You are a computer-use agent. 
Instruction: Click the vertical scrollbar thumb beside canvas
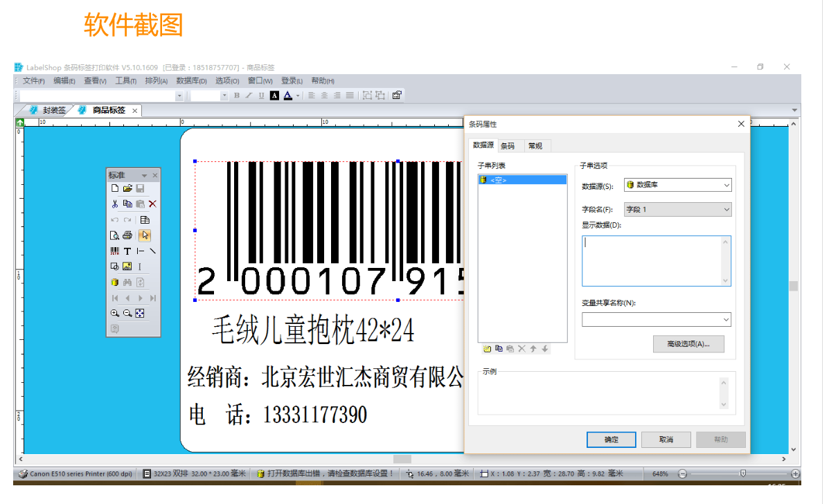click(x=794, y=287)
